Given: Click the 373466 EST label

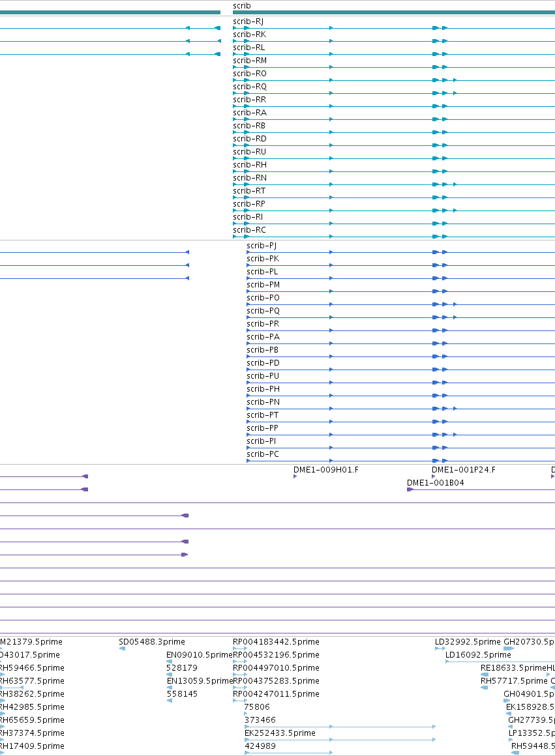Looking at the screenshot, I should pos(260,720).
